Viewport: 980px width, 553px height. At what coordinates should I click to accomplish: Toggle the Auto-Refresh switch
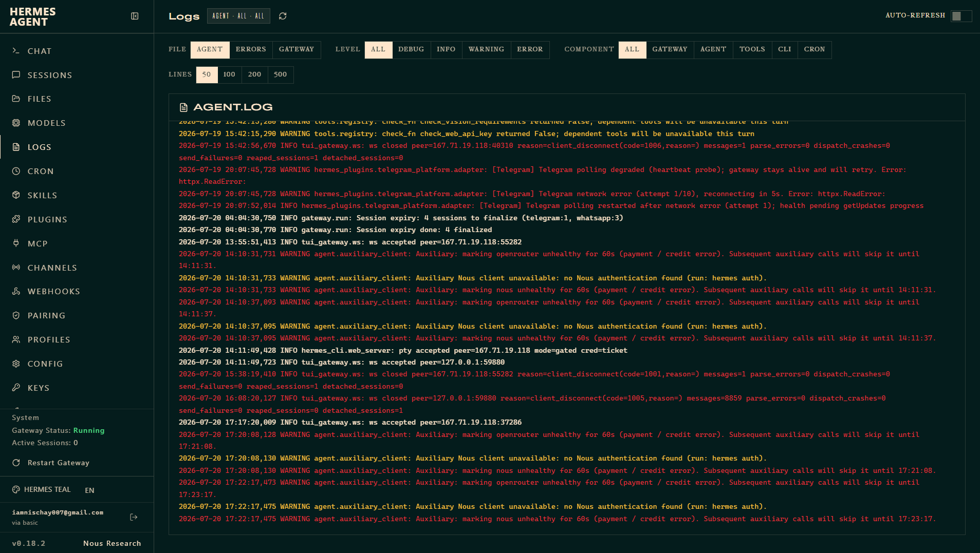pyautogui.click(x=961, y=16)
